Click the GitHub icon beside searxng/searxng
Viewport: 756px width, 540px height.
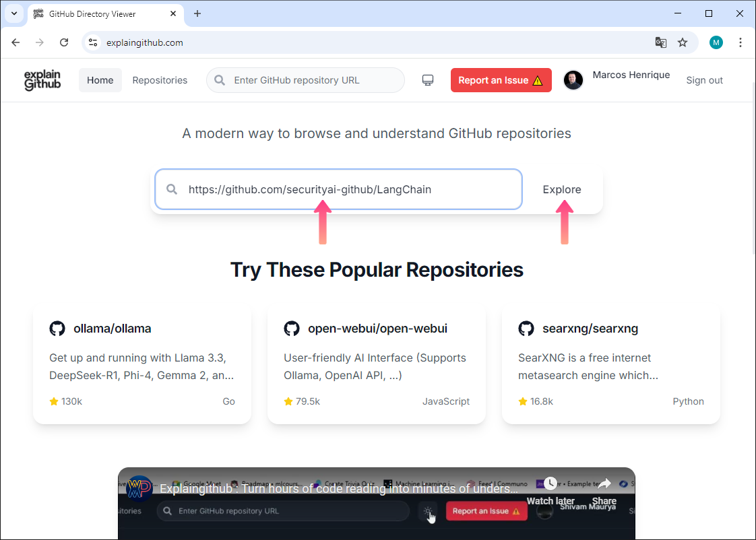[x=526, y=329]
